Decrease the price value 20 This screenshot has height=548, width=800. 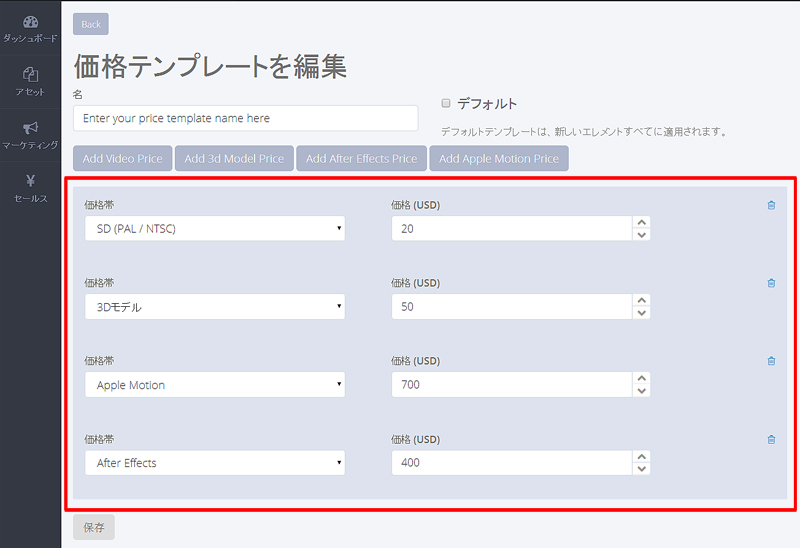641,235
